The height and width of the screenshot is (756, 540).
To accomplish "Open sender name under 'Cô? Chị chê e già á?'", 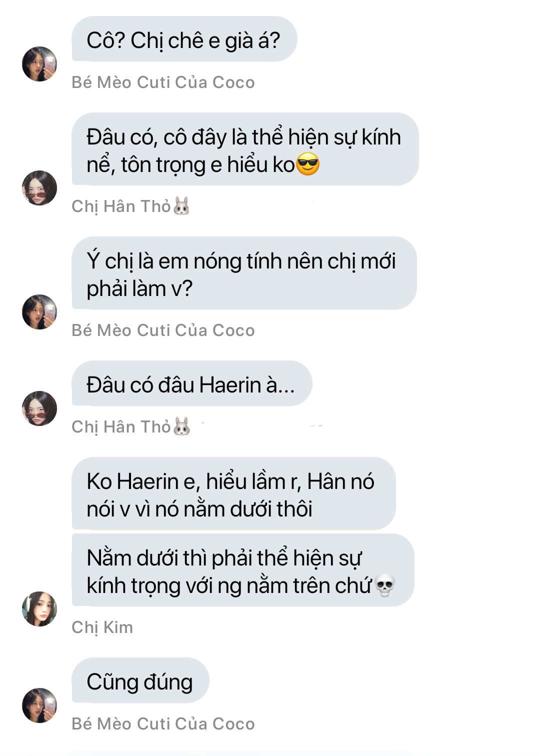I will 163,82.
